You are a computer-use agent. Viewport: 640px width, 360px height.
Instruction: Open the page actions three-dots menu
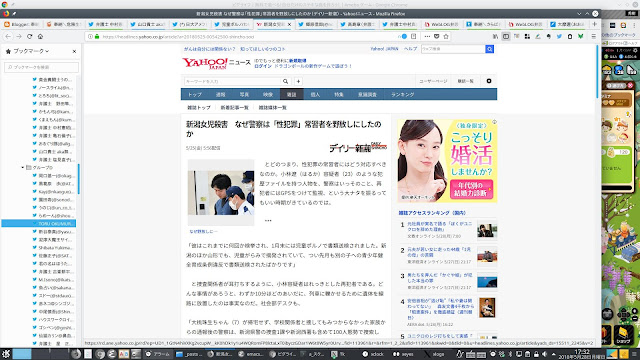click(427, 36)
